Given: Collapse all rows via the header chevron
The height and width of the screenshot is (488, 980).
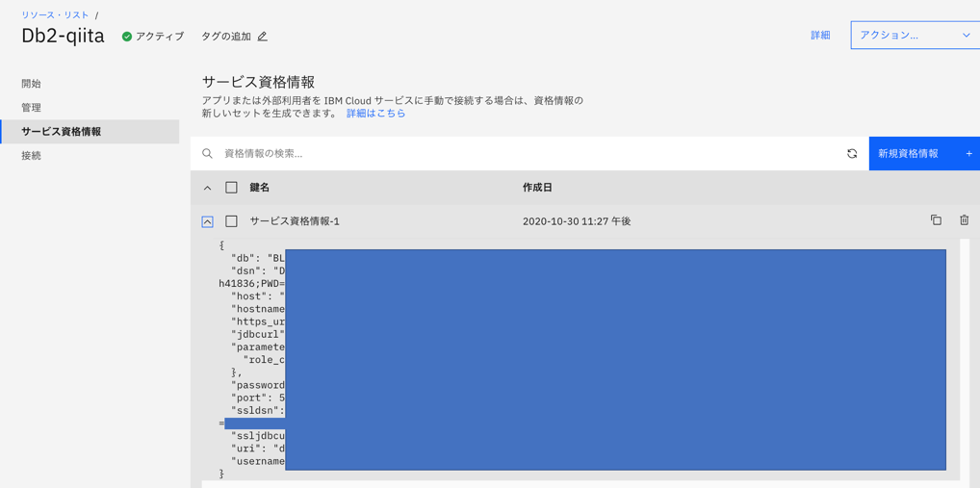Looking at the screenshot, I should [x=208, y=188].
